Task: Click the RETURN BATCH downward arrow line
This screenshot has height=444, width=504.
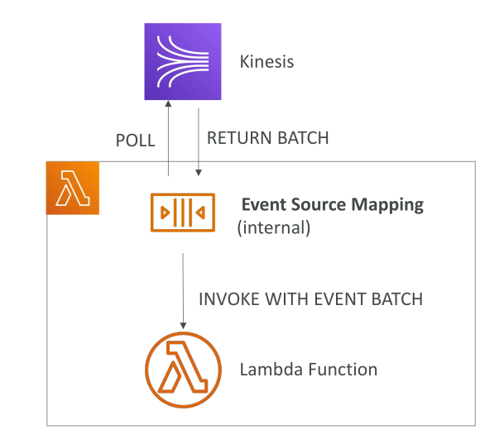Action: coord(199,139)
